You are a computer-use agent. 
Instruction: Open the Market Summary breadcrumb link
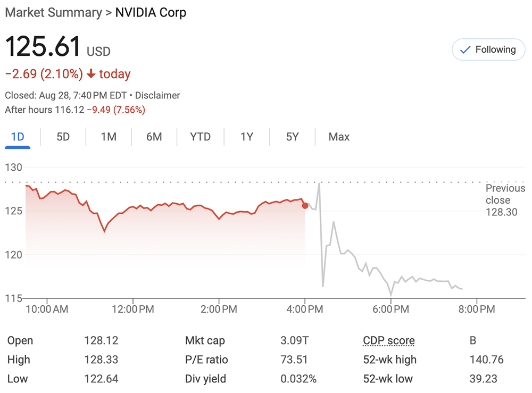(x=53, y=12)
